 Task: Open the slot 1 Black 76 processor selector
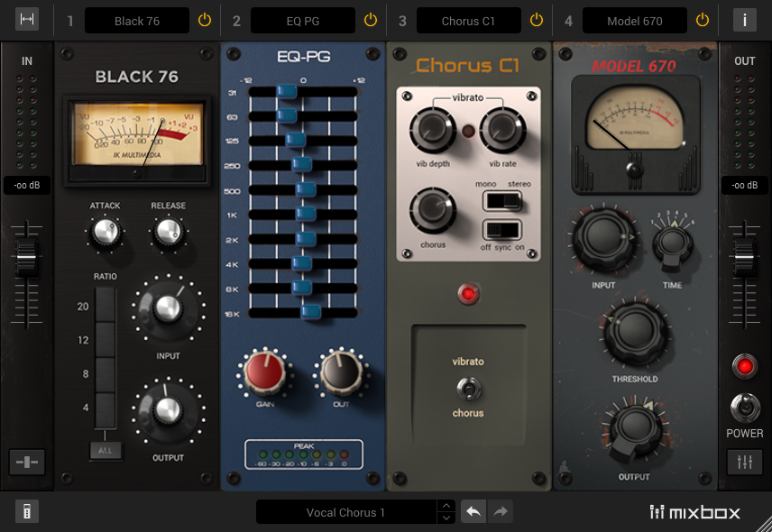point(137,21)
